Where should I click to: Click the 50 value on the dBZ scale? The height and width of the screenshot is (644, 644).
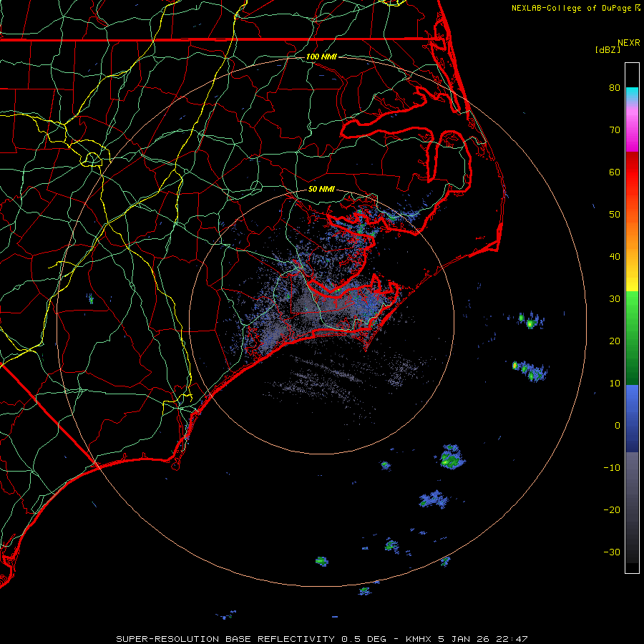(x=615, y=215)
